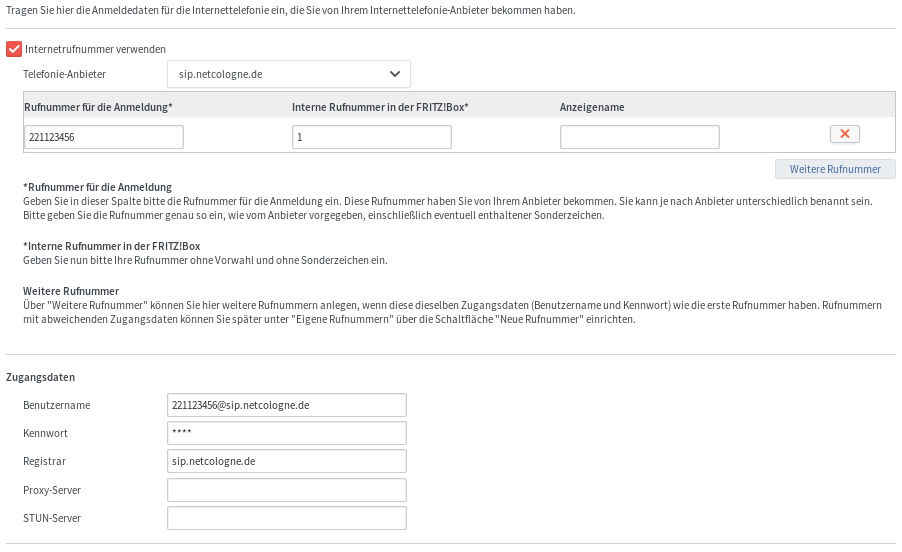Click the Weitere Rufnummer button
902x552 pixels.
835,169
